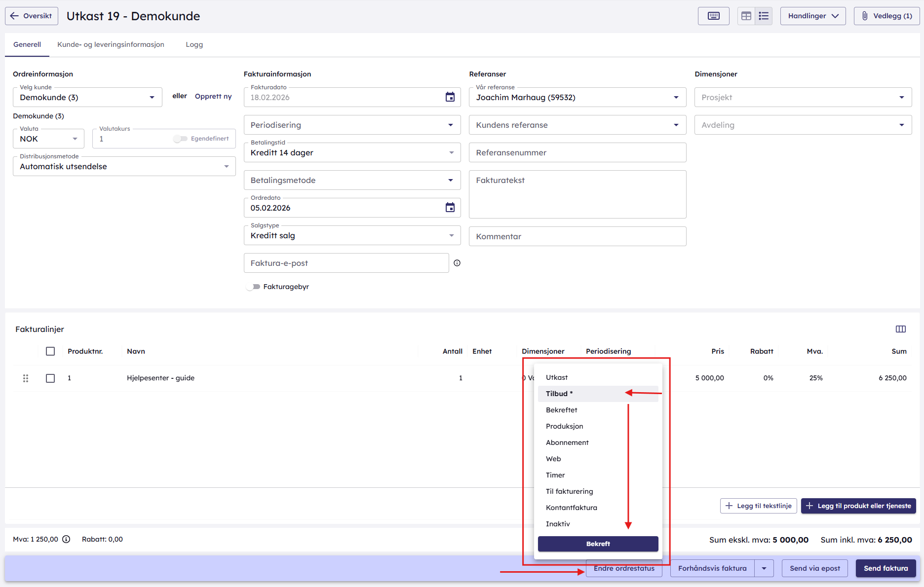The image size is (924, 587).
Task: Click info icon beside Faktura-e-post
Action: click(x=457, y=263)
